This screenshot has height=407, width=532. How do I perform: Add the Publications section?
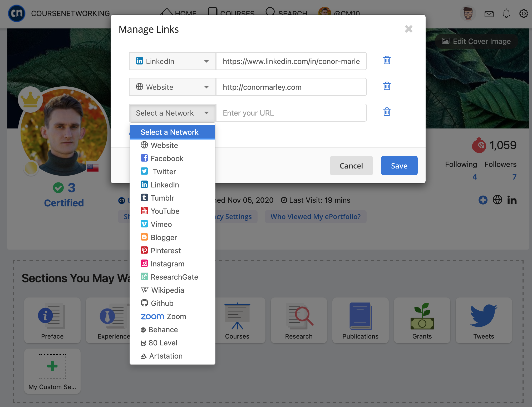tap(360, 320)
